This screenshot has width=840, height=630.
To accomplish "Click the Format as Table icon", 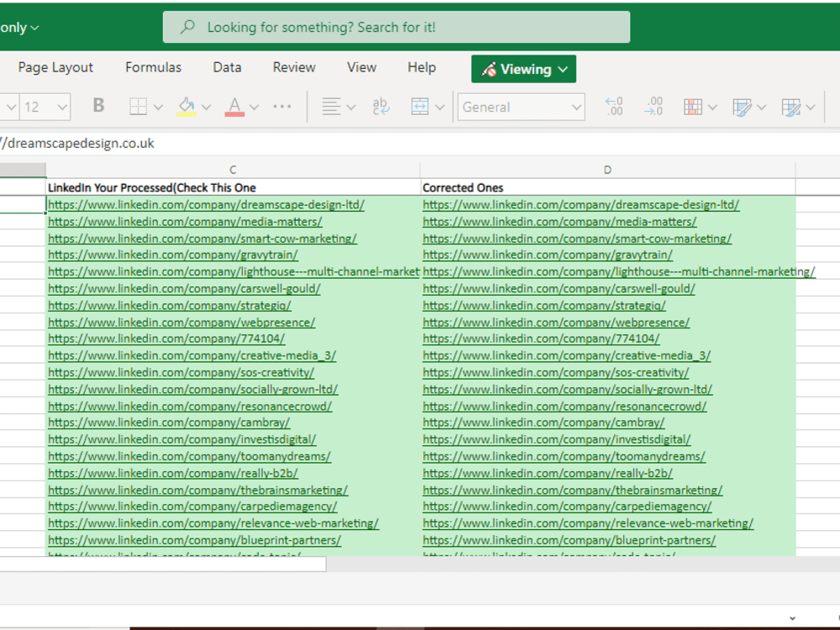I will tap(742, 108).
